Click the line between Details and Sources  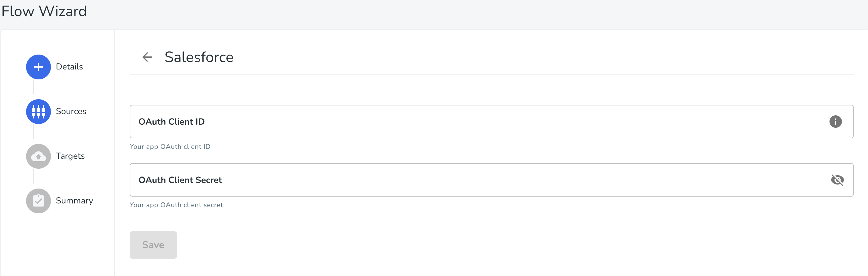(34, 87)
